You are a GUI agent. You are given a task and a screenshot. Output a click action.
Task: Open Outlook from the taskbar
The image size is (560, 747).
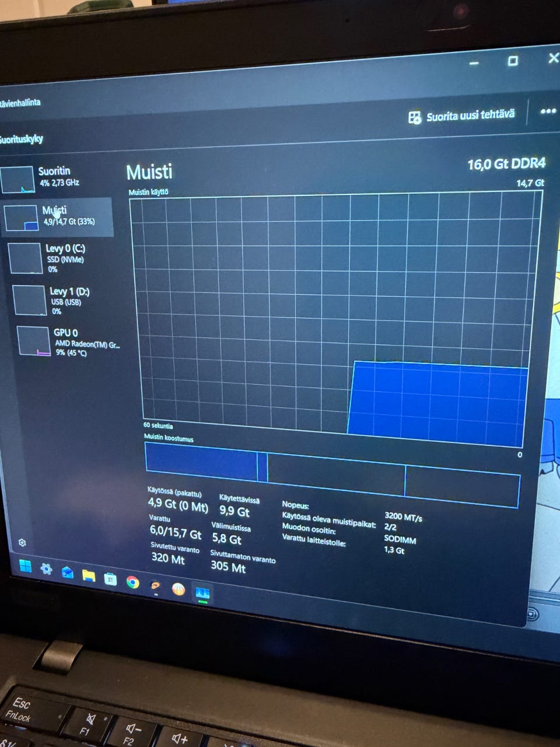tap(67, 572)
